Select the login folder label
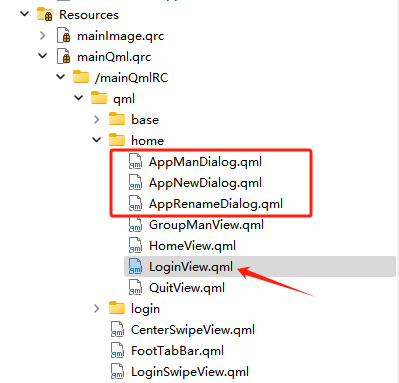The height and width of the screenshot is (383, 399). 145,309
